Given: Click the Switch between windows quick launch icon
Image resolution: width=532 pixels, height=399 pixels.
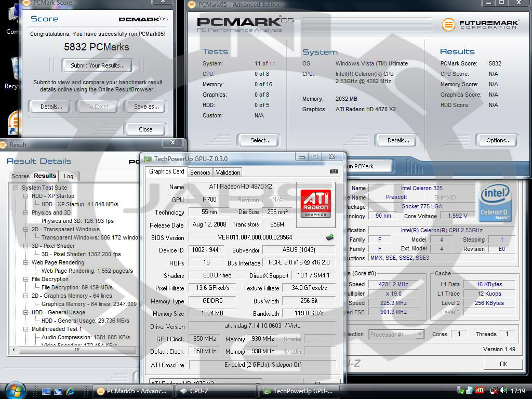Looking at the screenshot, I should [58, 391].
